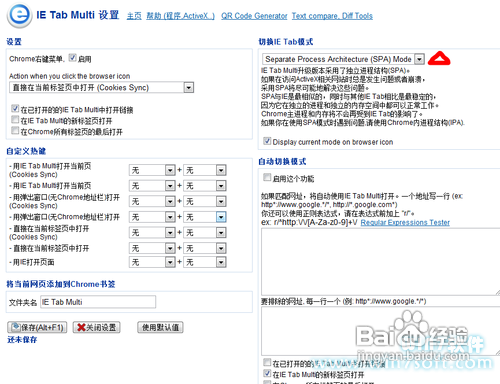Toggle Display current mode on browser icon
The image size is (500, 384).
(x=267, y=141)
